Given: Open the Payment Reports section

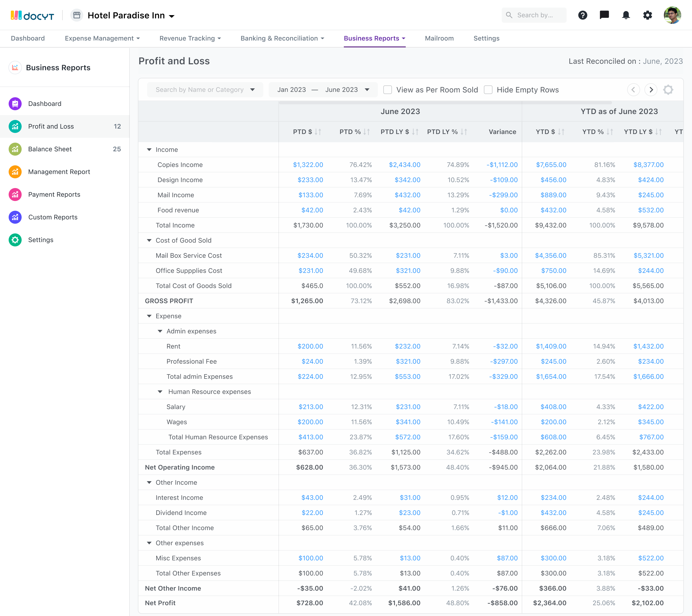Looking at the screenshot, I should point(54,194).
